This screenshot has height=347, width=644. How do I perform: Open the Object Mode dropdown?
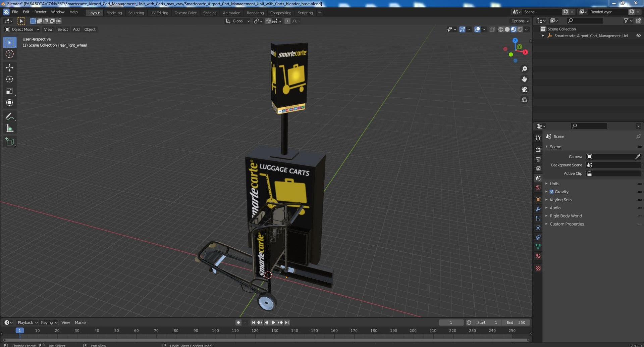22,30
